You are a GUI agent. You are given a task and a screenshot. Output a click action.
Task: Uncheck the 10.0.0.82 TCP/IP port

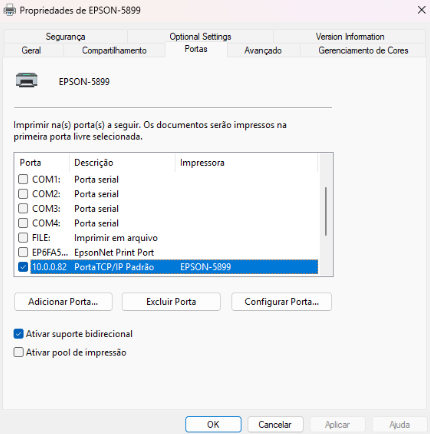[23, 267]
